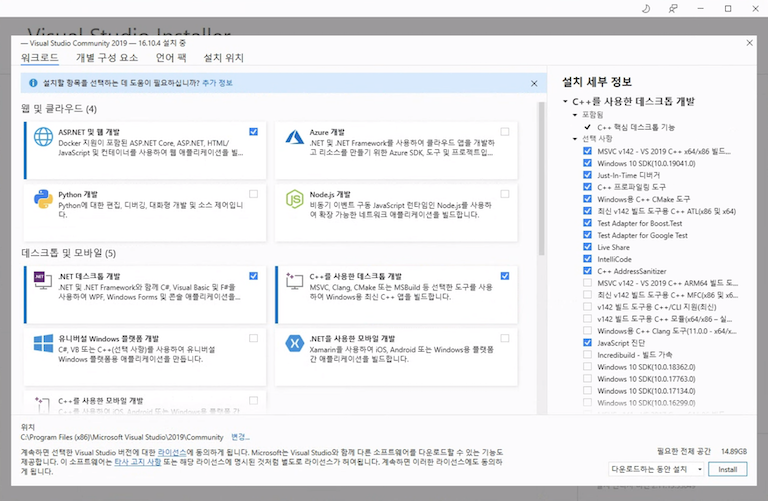The width and height of the screenshot is (768, 501).
Task: Uncheck JavaScript diagnostics option
Action: (x=587, y=343)
